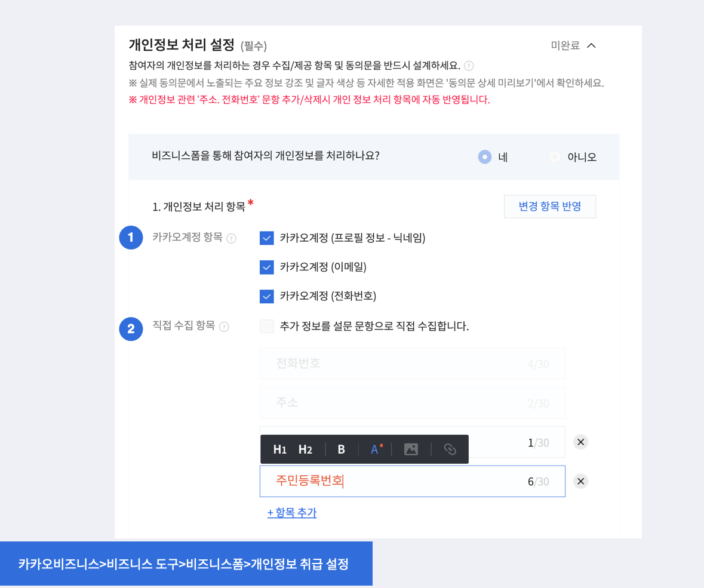Screen dimensions: 704x588
Task: Click the + 항목 추가 link
Action: pos(292,513)
